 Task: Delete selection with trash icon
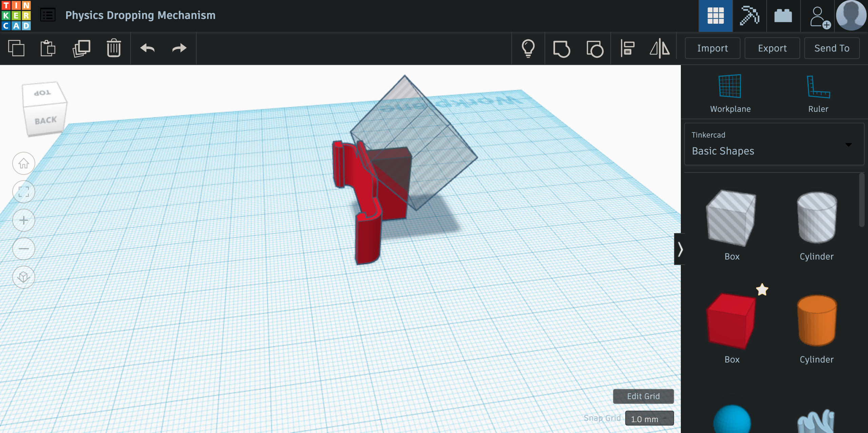(x=114, y=48)
